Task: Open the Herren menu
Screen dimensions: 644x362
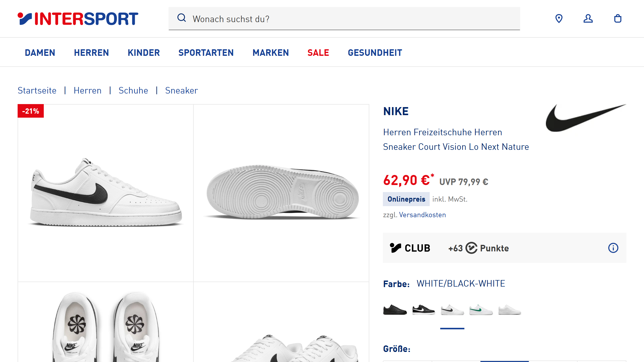Action: click(x=91, y=53)
